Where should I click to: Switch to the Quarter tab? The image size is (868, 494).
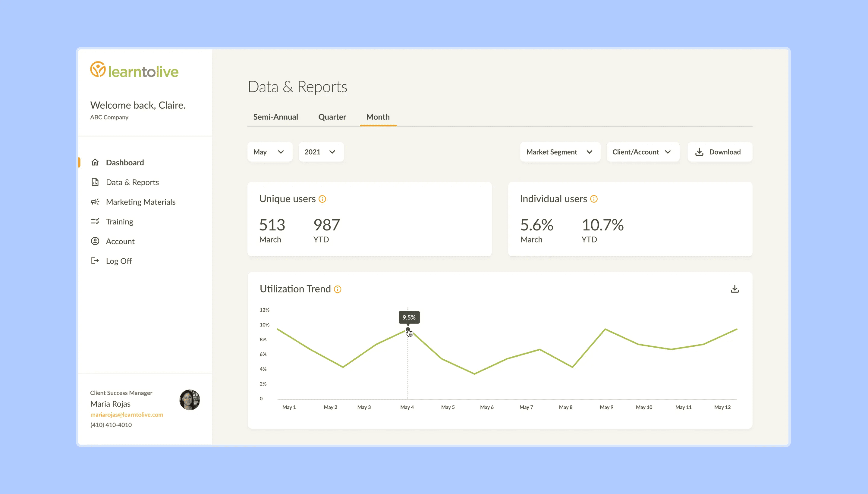click(x=332, y=117)
